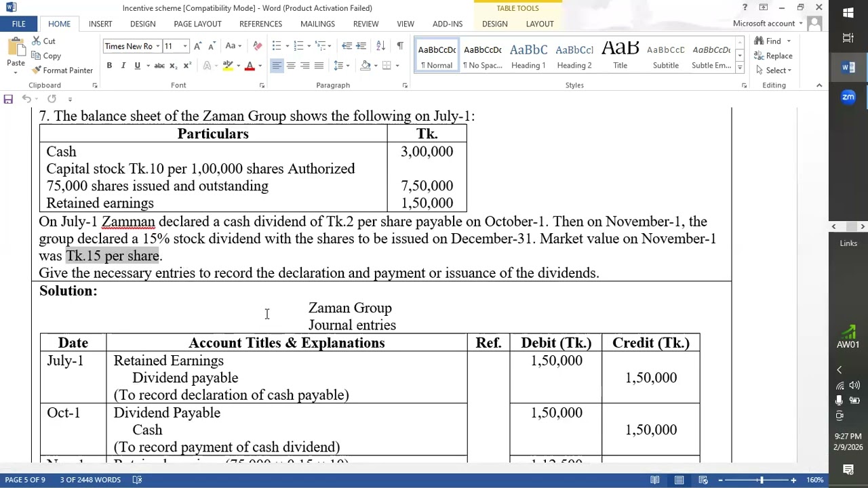The height and width of the screenshot is (488, 868).
Task: Apply the Title style
Action: [620, 55]
